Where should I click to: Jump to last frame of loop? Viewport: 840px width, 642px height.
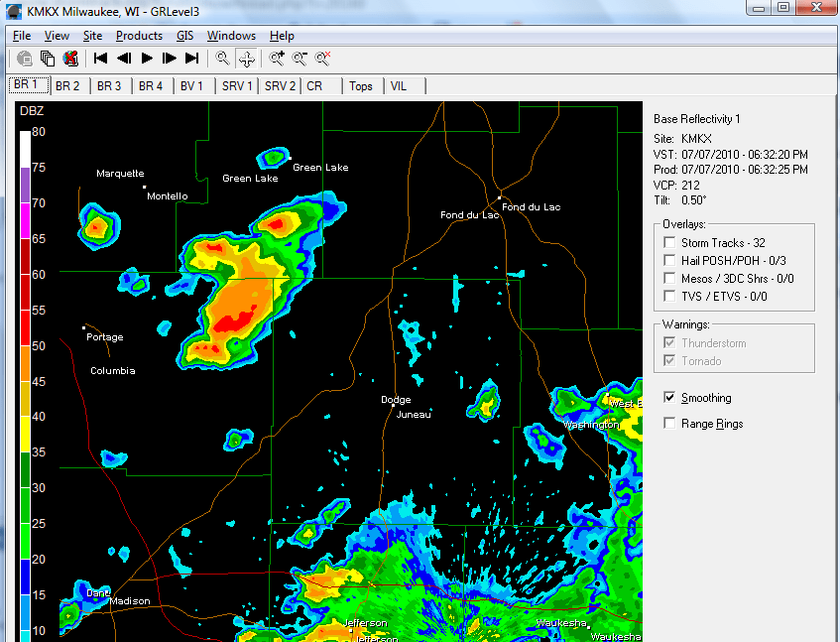click(x=191, y=58)
